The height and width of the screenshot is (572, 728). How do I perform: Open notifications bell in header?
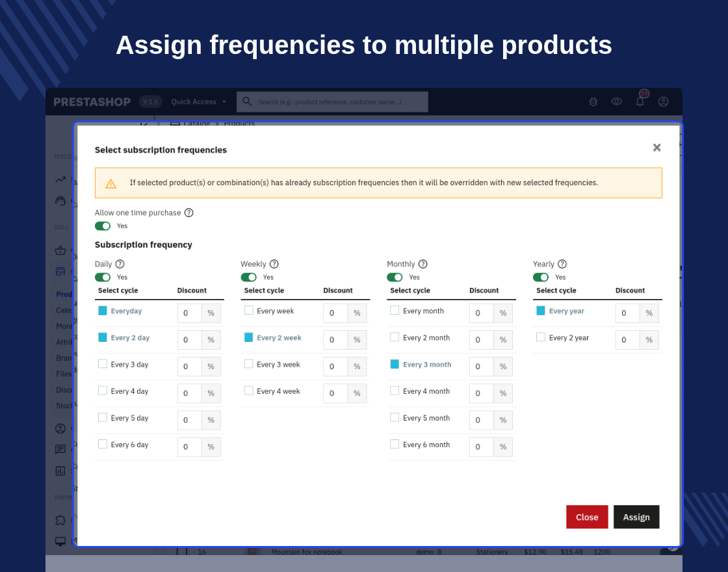point(640,101)
